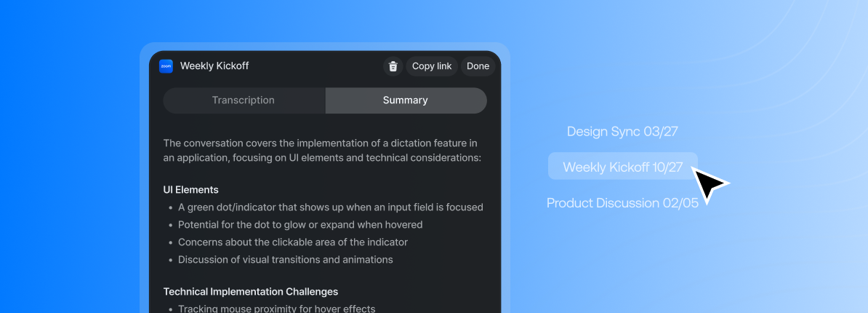Click the black arrow cursor graphic
The width and height of the screenshot is (868, 313).
click(x=708, y=184)
